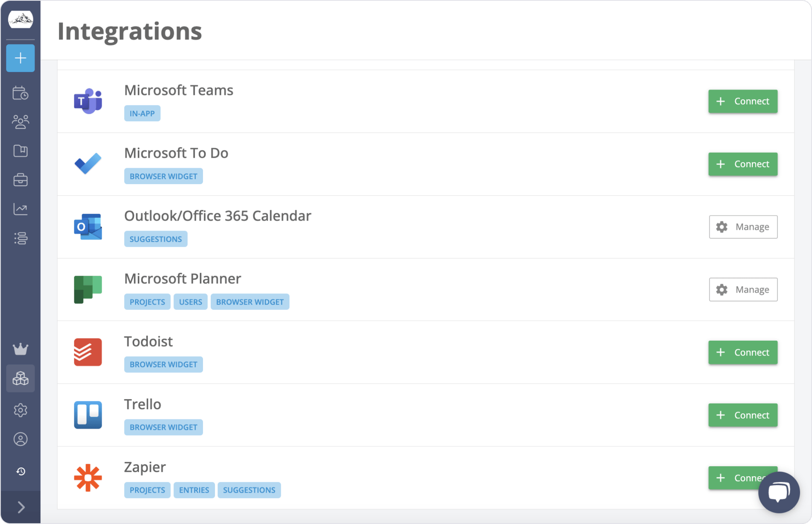Open the Clients briefcase section
Viewport: 812px width, 524px height.
20,180
